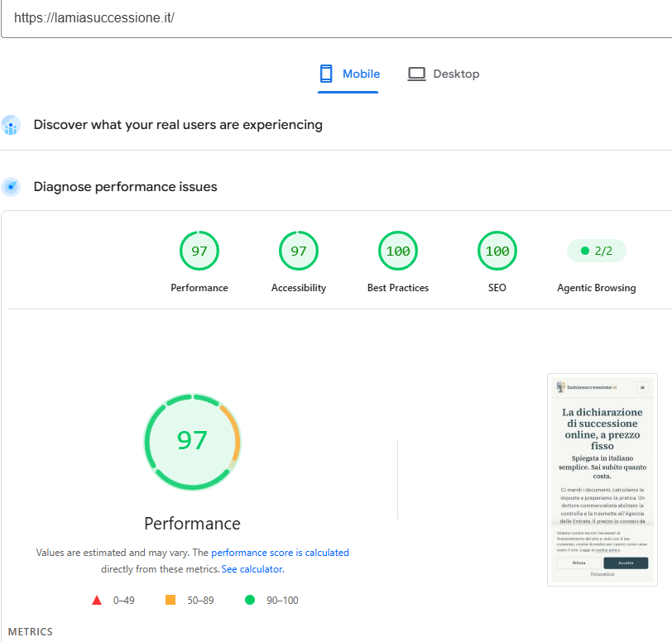Click the Accessibility score gauge 97

click(x=299, y=251)
